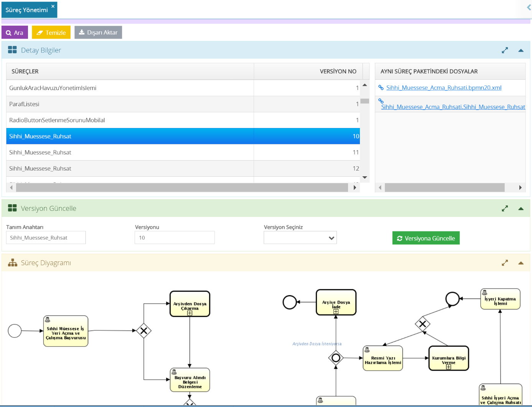Click the processes table scroll down arrow
The width and height of the screenshot is (532, 407).
[x=365, y=177]
